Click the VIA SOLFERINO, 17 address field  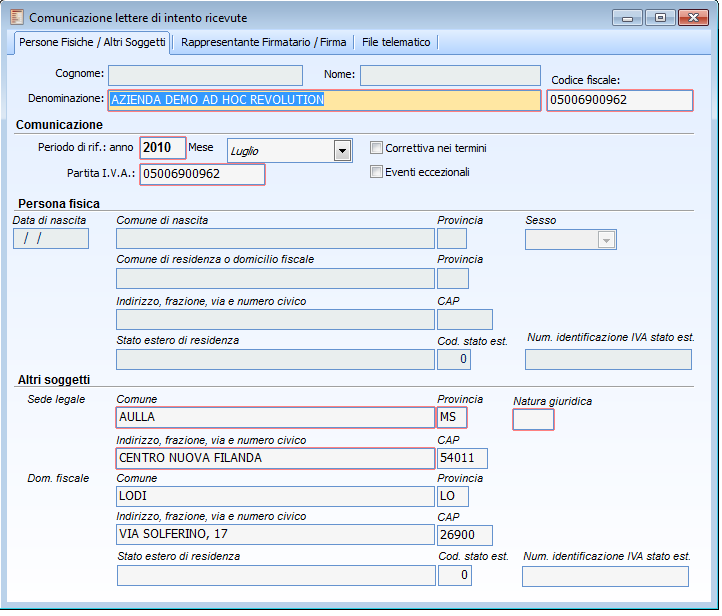click(x=275, y=535)
